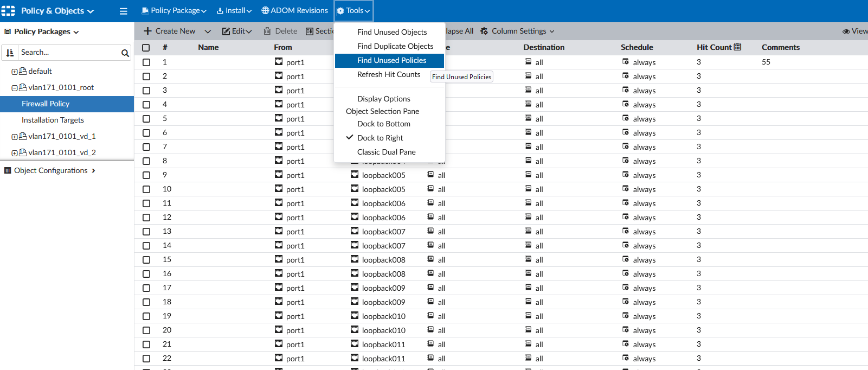This screenshot has width=868, height=370.
Task: Choose Classic Dual Pane layout
Action: click(x=386, y=152)
